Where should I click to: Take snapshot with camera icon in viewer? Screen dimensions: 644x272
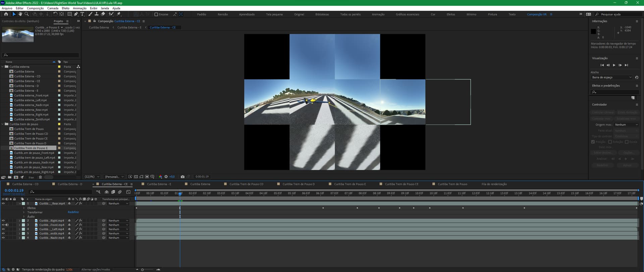coord(182,177)
